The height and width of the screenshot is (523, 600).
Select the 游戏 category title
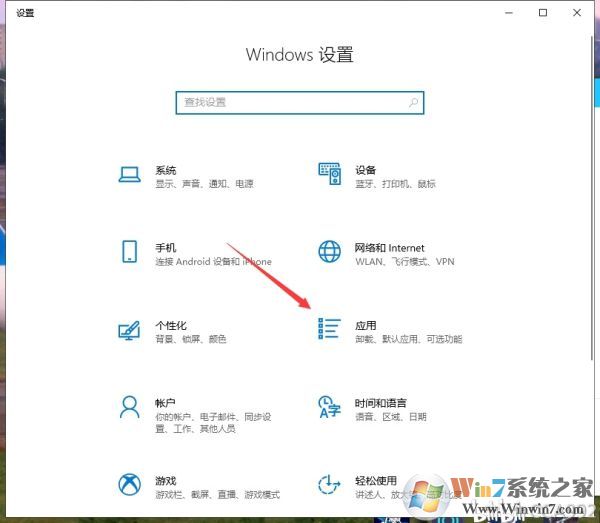[x=166, y=481]
